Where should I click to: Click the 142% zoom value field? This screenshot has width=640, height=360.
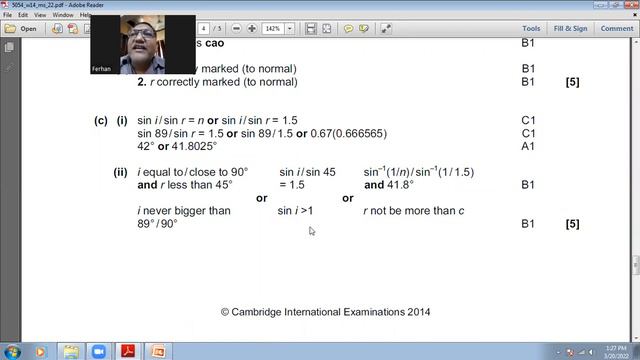[x=273, y=29]
